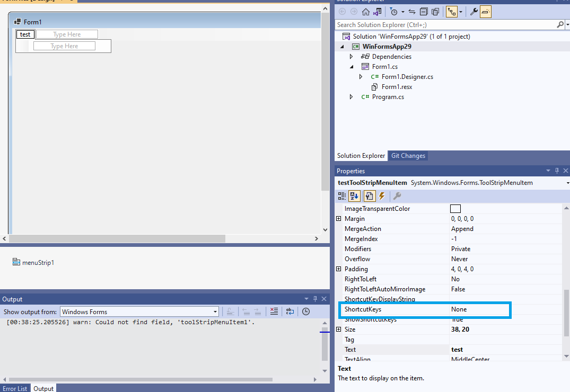Collapse the Form1.cs node
The width and height of the screenshot is (570, 392).
point(351,66)
